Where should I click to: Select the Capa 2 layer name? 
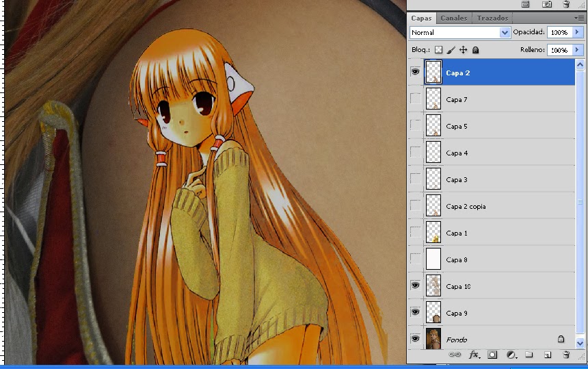tap(458, 73)
